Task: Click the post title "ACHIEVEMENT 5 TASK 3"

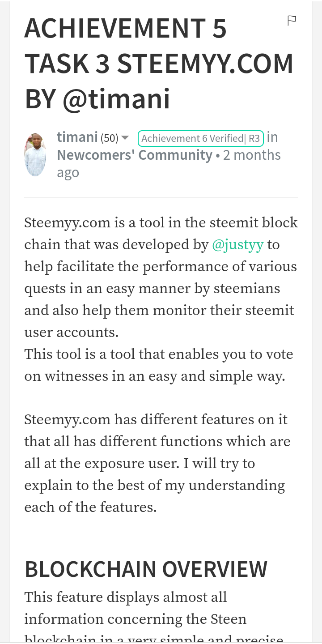Action: [125, 29]
